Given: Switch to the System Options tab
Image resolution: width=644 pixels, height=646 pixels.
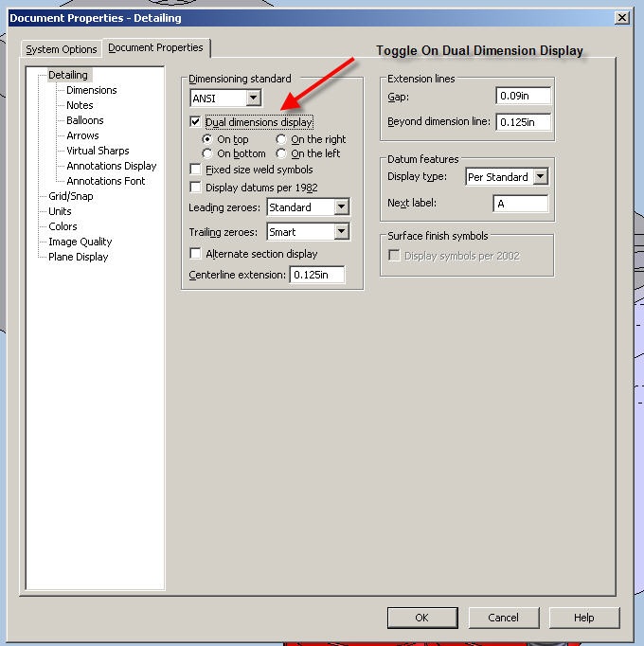Looking at the screenshot, I should pyautogui.click(x=61, y=49).
